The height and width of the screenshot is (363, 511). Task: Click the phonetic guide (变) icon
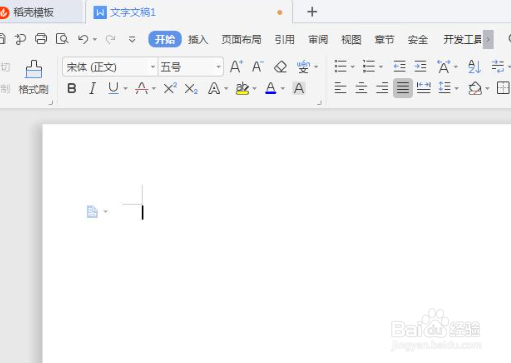point(303,67)
